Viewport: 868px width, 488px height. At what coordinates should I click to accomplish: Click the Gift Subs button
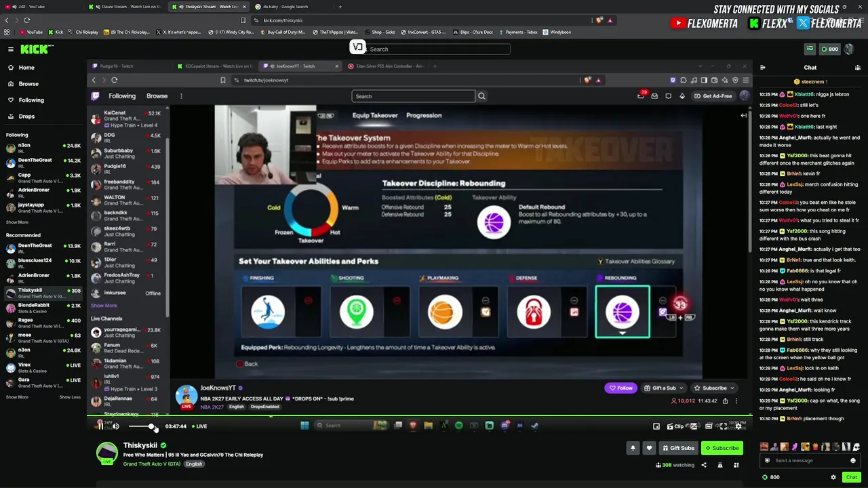pyautogui.click(x=678, y=448)
